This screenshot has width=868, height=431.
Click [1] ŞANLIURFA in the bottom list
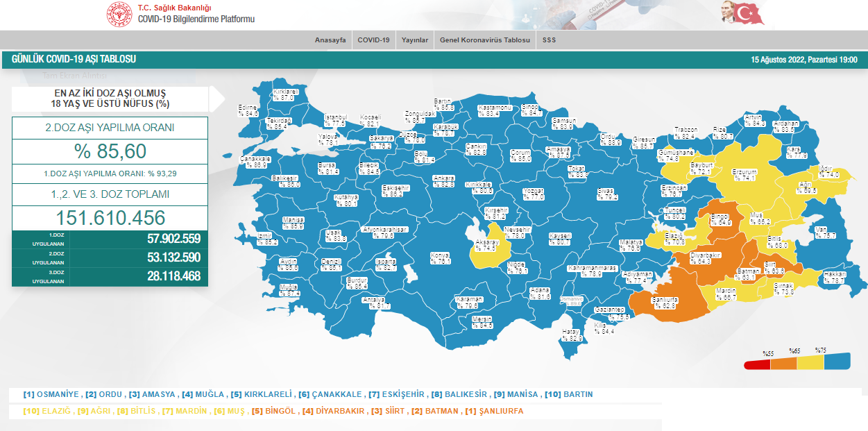(494, 411)
